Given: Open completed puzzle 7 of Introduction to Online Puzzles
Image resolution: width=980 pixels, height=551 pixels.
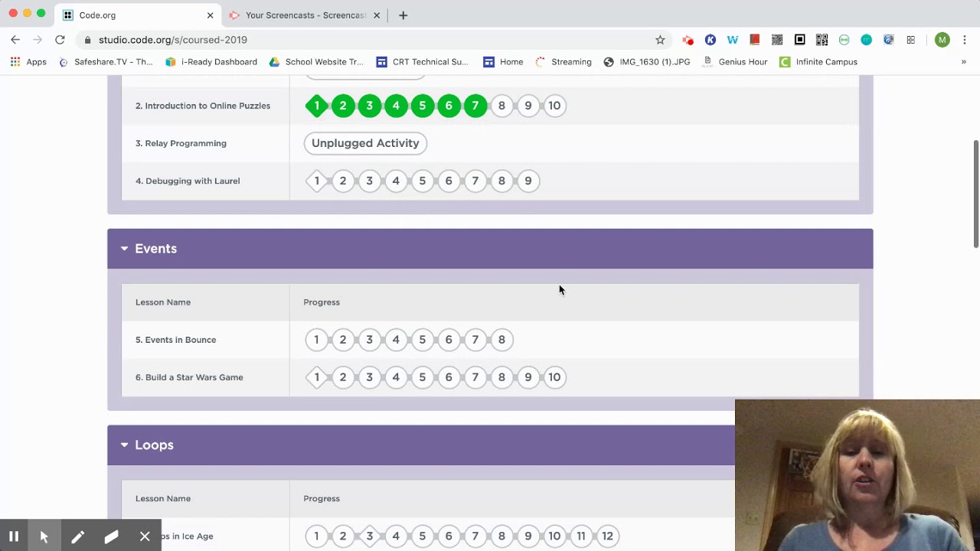Looking at the screenshot, I should 475,106.
